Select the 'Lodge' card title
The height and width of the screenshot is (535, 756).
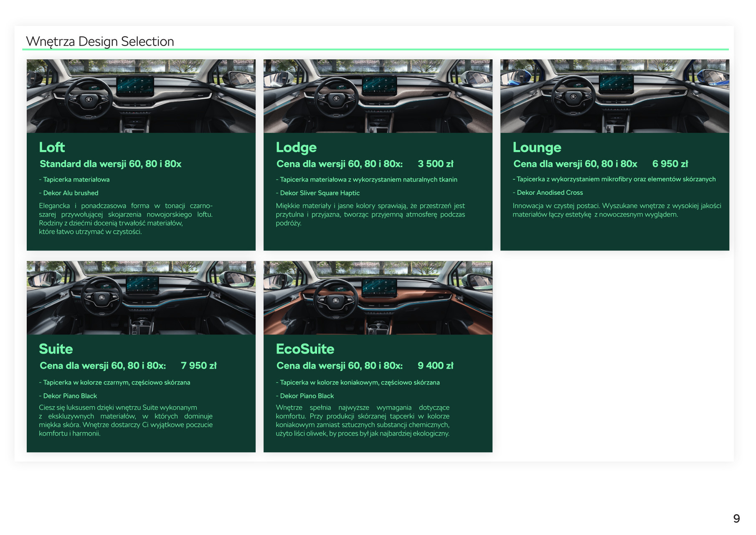(296, 148)
